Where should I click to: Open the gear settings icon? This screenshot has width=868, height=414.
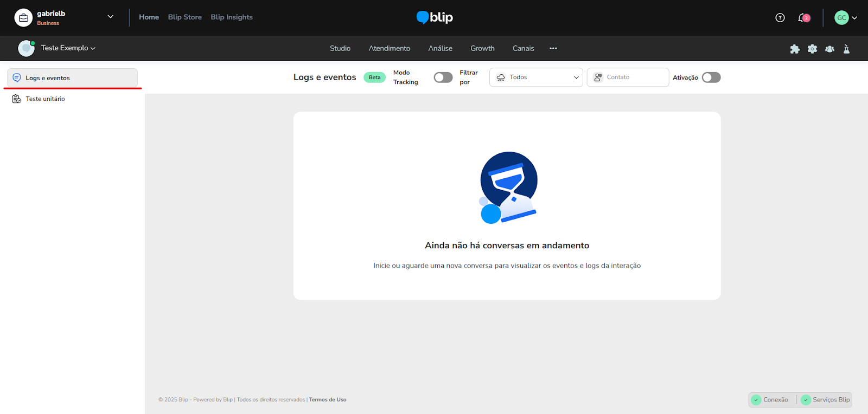tap(812, 49)
